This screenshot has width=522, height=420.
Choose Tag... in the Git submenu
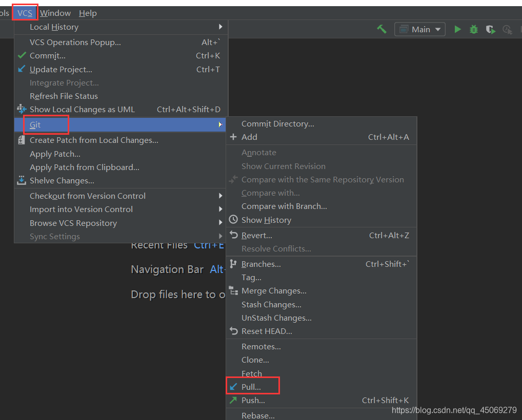pos(322,277)
